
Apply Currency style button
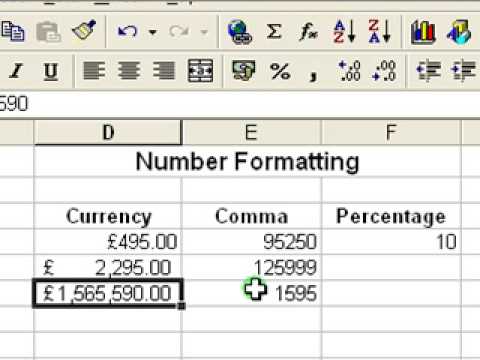(x=244, y=70)
